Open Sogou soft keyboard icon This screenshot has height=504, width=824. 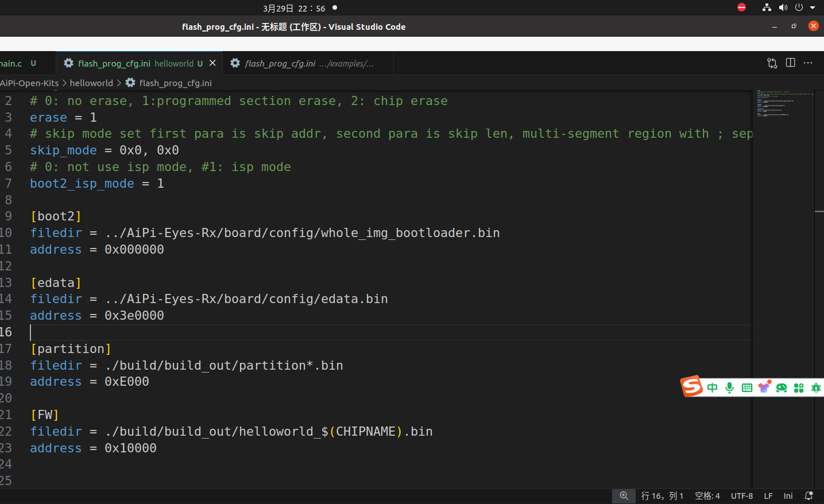point(746,388)
